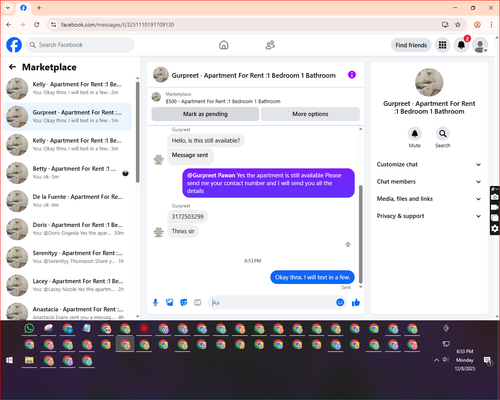The image size is (500, 400).
Task: Open the Friends icon in top navigation
Action: (270, 45)
